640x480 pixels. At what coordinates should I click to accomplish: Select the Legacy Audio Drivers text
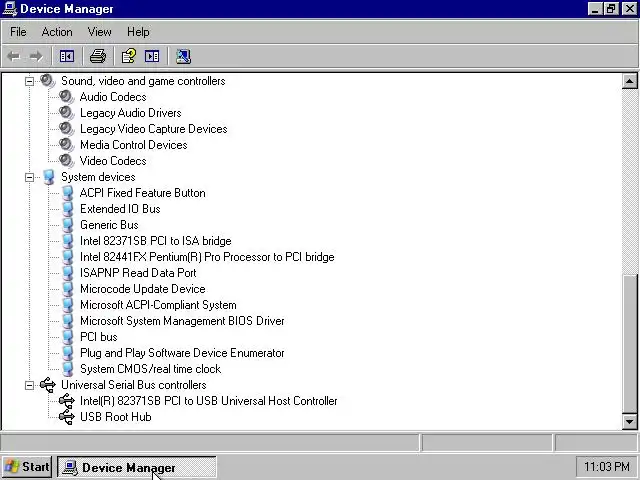click(x=131, y=113)
